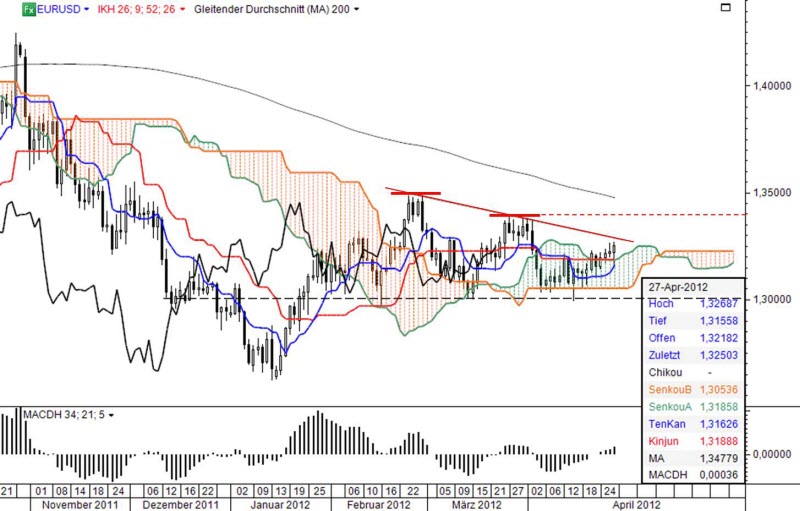Click Januar 2012 on the time axis
The image size is (800, 511).
(281, 505)
